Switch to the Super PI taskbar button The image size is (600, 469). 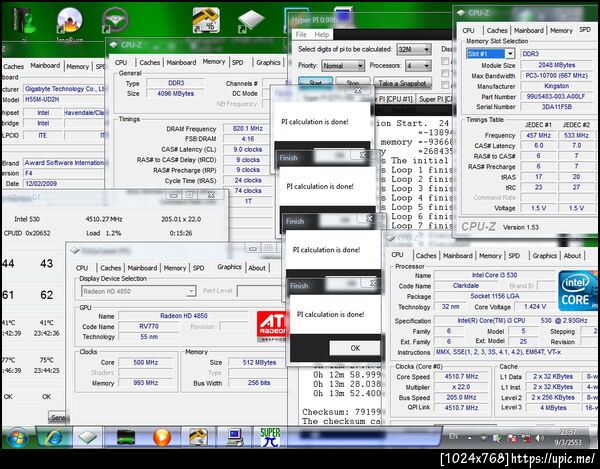270,437
